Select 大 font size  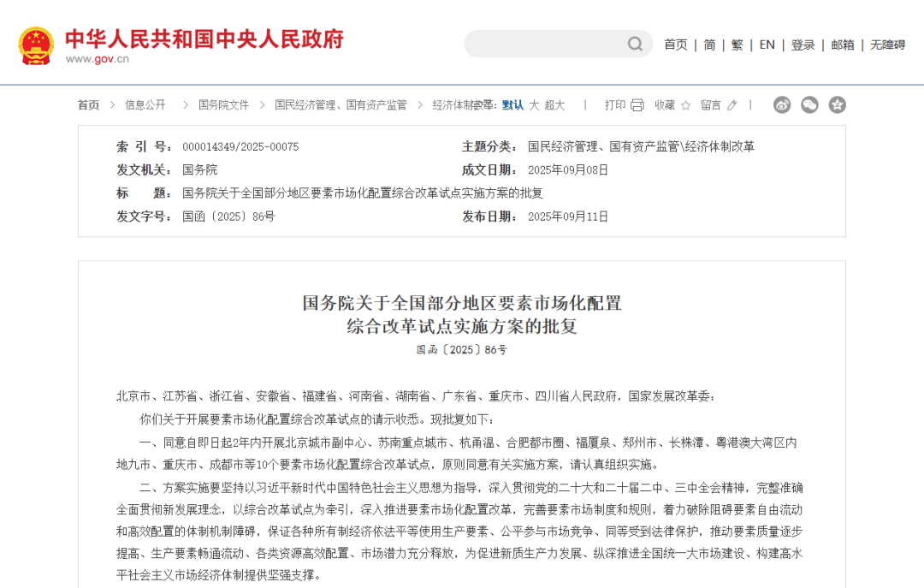click(x=534, y=105)
